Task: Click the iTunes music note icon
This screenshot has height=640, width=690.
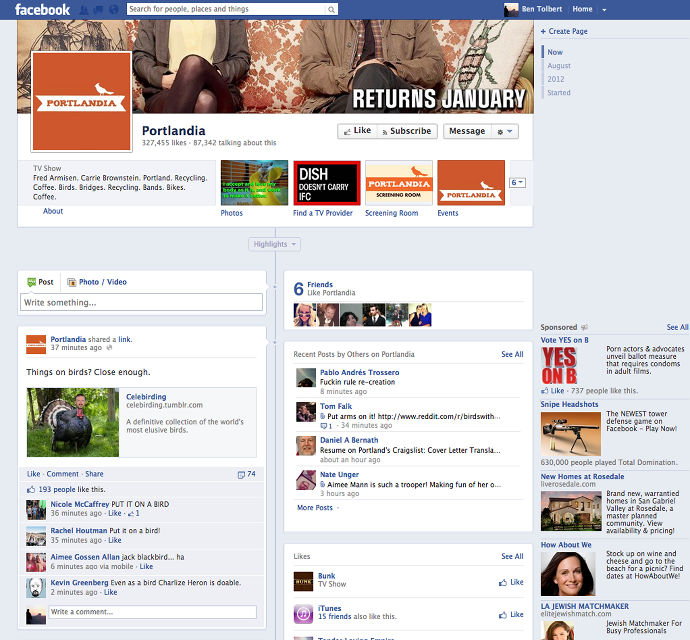Action: tap(303, 614)
